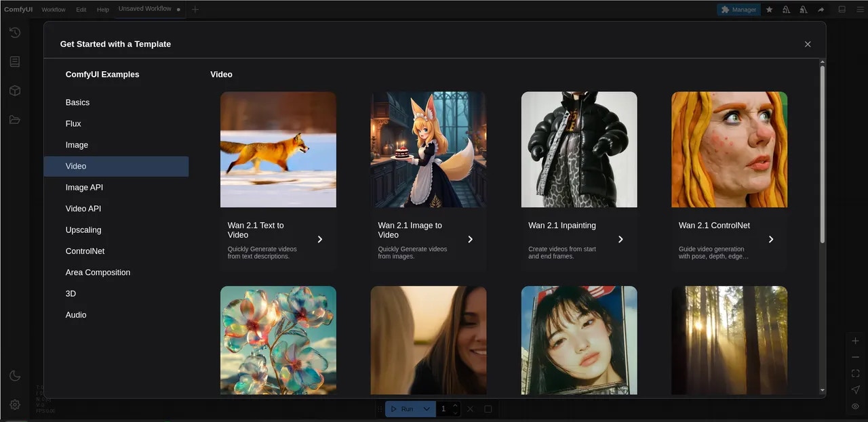
Task: Click the share arrow icon in top bar
Action: click(x=821, y=9)
